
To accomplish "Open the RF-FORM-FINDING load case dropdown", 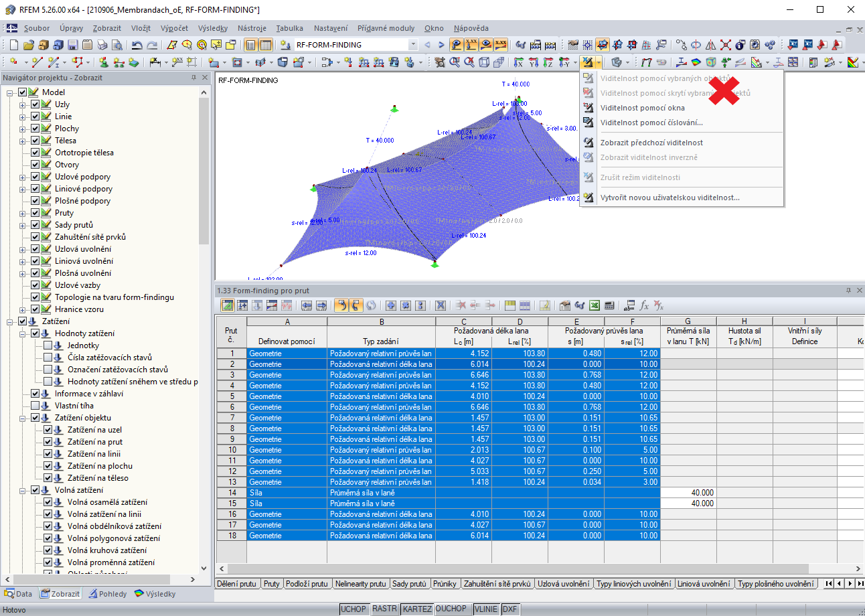I will [413, 45].
